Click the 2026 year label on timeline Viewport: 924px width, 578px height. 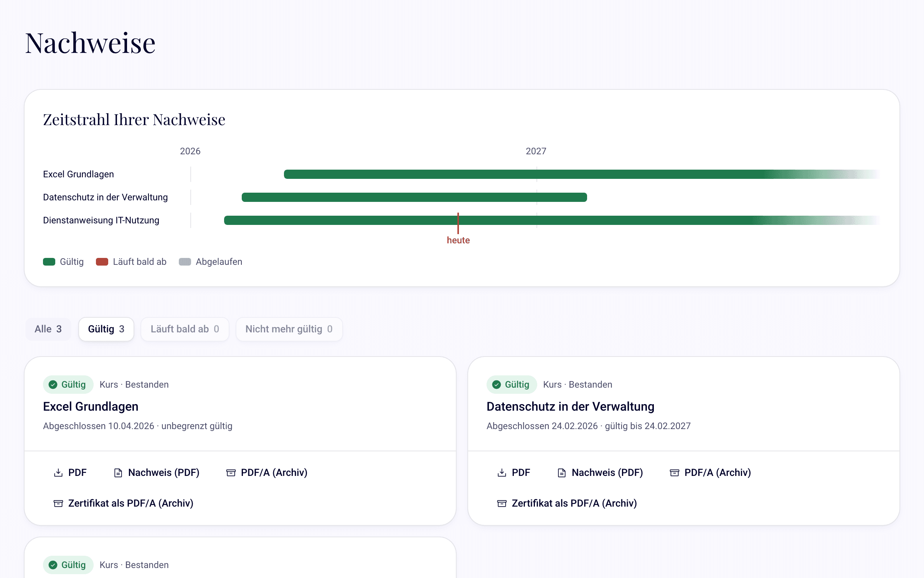click(190, 151)
